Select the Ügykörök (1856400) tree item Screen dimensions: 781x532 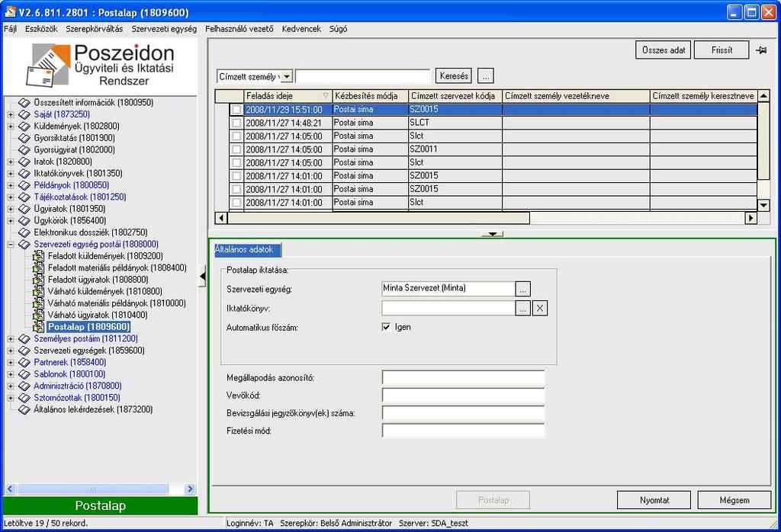(69, 220)
